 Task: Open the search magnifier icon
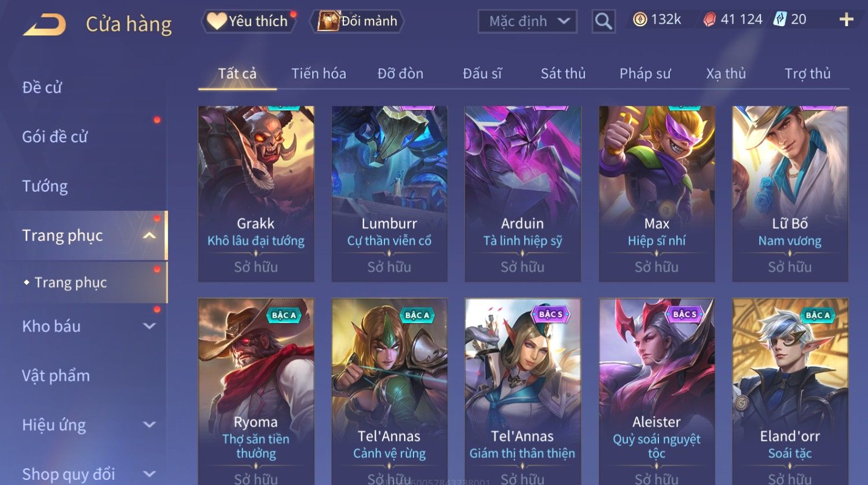(x=603, y=21)
